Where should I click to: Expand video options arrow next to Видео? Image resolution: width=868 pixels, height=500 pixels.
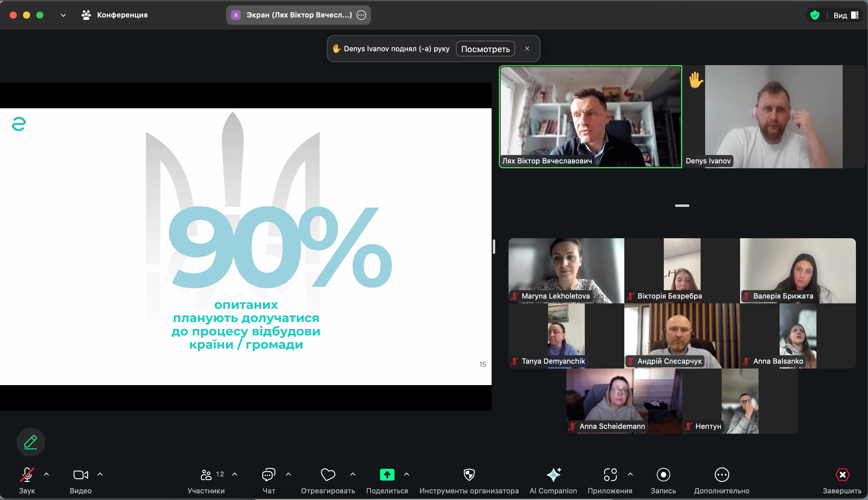[100, 474]
